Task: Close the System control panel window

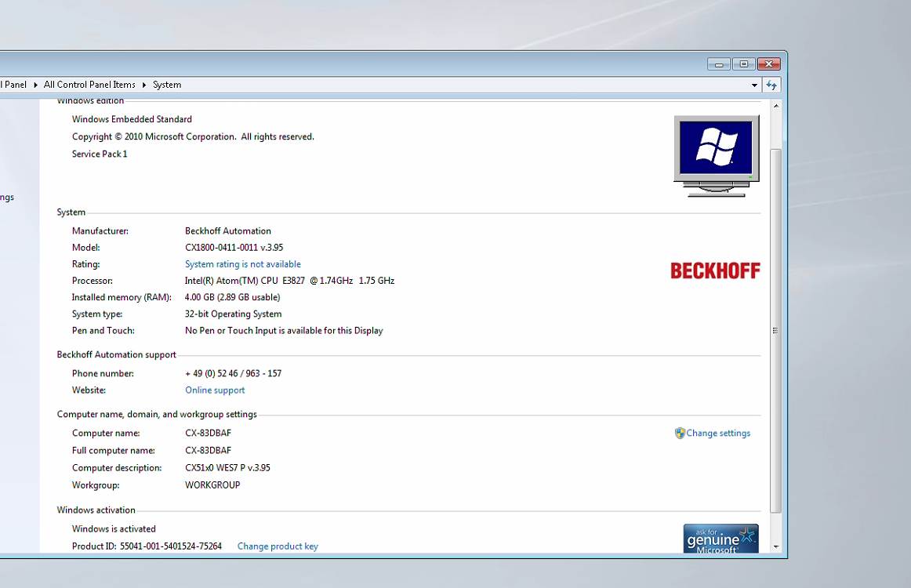Action: click(768, 64)
